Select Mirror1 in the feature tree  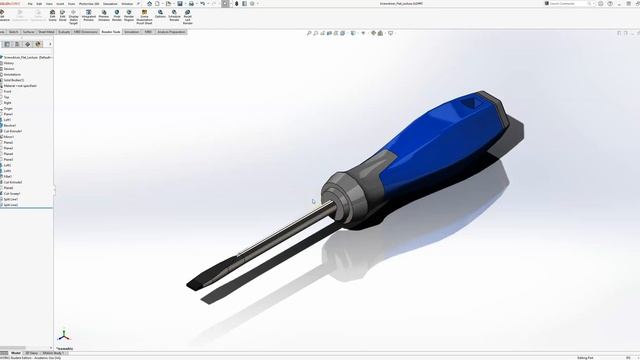pyautogui.click(x=9, y=137)
